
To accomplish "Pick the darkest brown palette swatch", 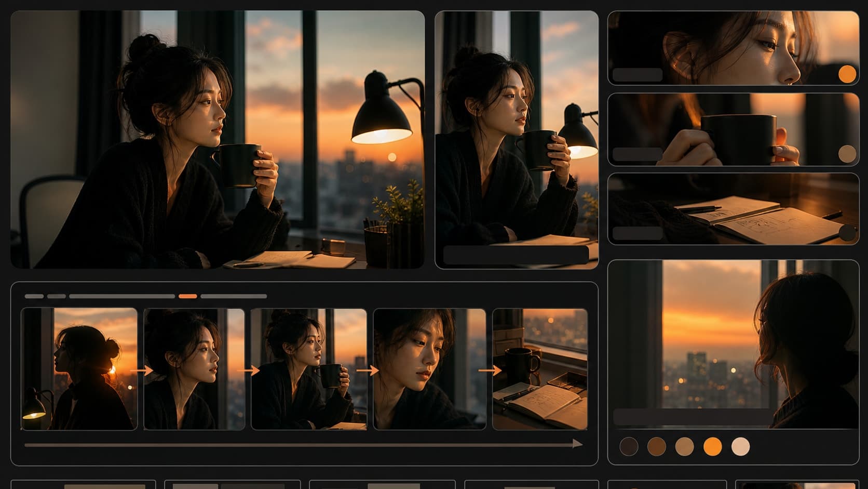I will tap(629, 446).
